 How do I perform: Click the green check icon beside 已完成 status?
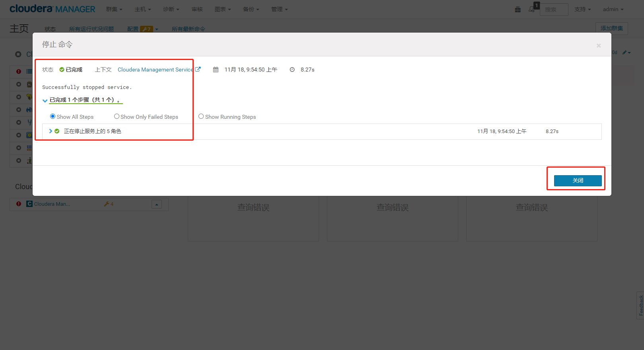62,70
